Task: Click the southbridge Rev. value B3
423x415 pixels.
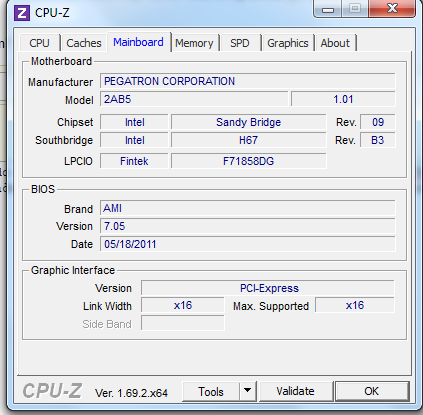Action: tap(378, 140)
